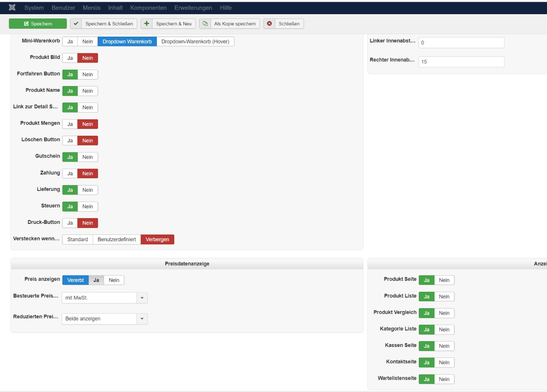Viewport: 547px width, 392px height.
Task: Click the green Speichern button
Action: [38, 24]
